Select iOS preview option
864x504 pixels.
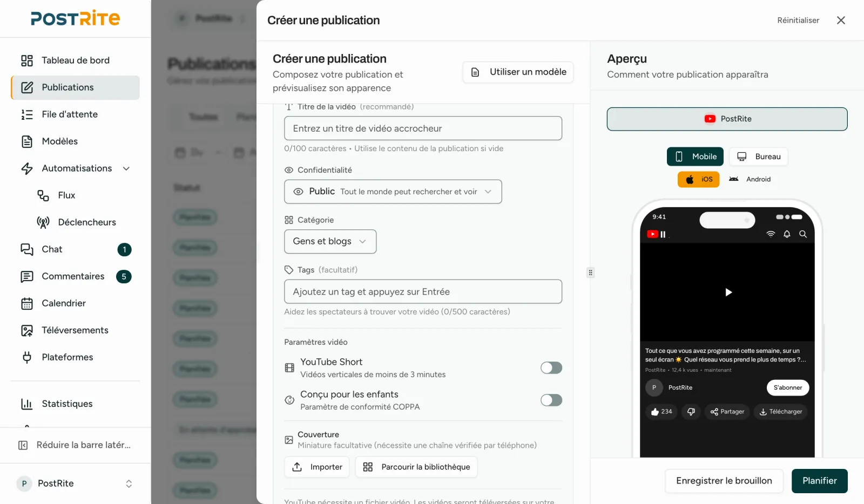click(x=699, y=179)
